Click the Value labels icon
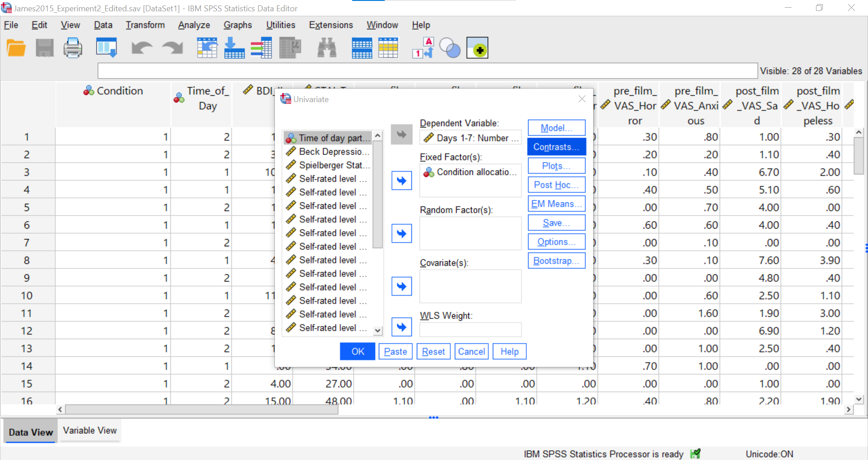This screenshot has width=868, height=460. tap(424, 48)
